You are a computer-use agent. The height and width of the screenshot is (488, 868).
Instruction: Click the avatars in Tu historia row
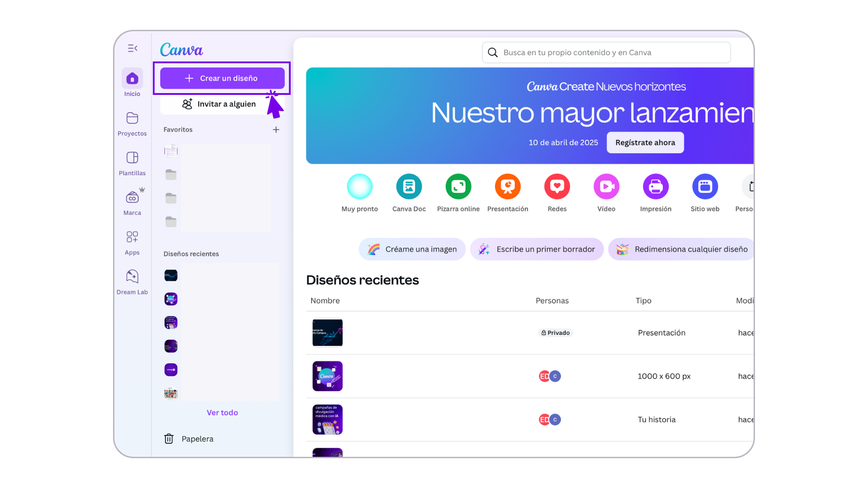tap(550, 420)
